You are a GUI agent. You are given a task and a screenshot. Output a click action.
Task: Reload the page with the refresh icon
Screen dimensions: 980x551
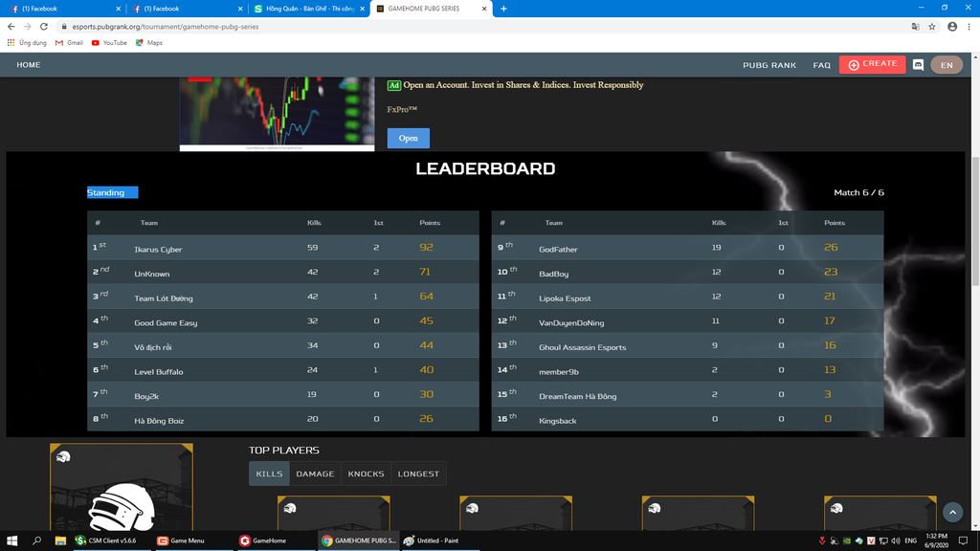click(44, 26)
